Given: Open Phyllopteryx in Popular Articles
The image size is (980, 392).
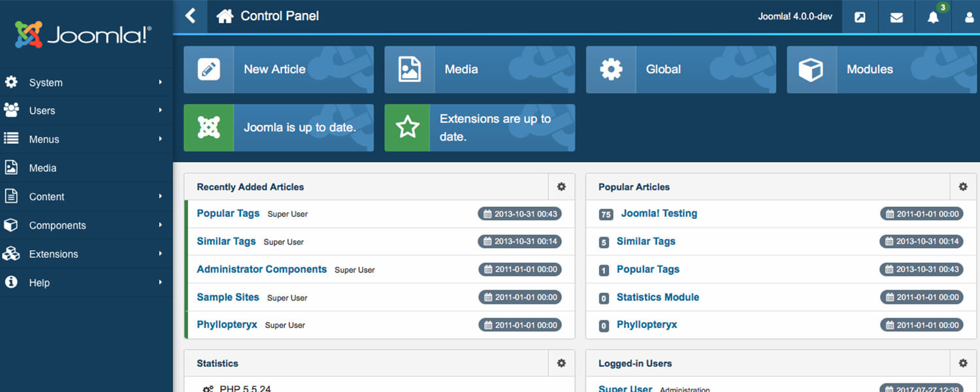Looking at the screenshot, I should 647,325.
